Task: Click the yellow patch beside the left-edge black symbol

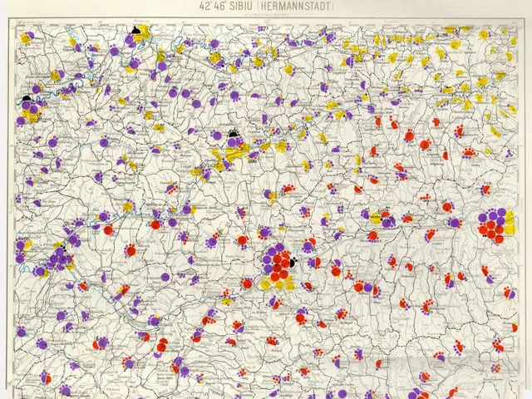Action: coord(35,114)
